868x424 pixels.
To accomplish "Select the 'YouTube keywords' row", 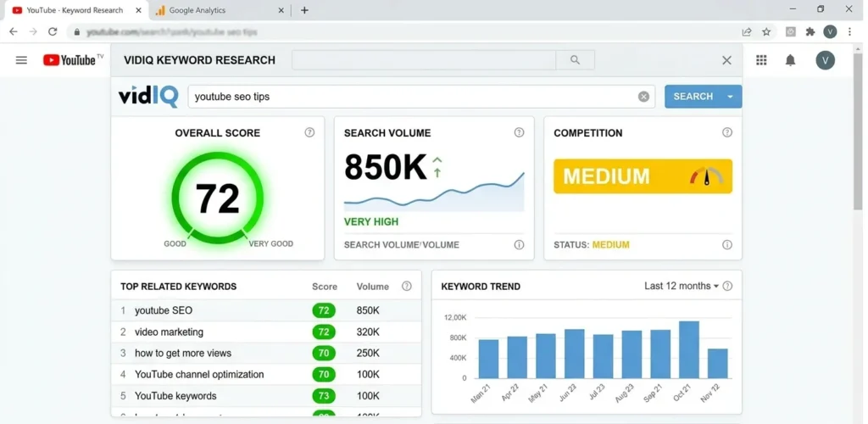I will 265,396.
